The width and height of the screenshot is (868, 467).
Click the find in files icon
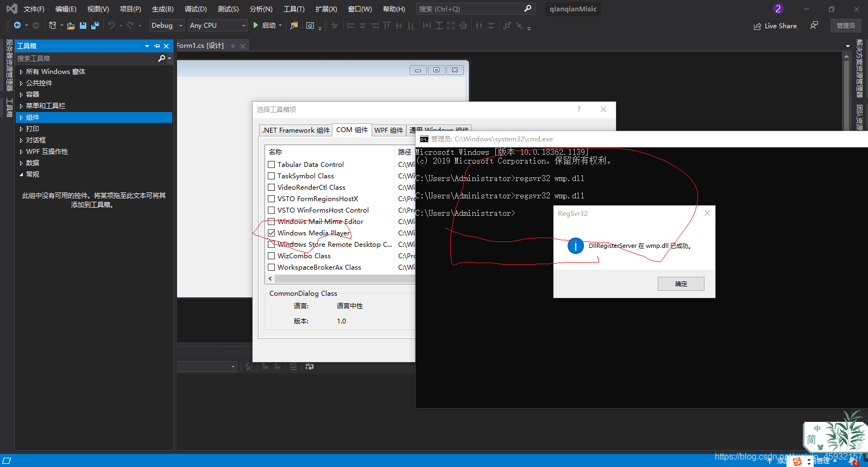[x=294, y=26]
